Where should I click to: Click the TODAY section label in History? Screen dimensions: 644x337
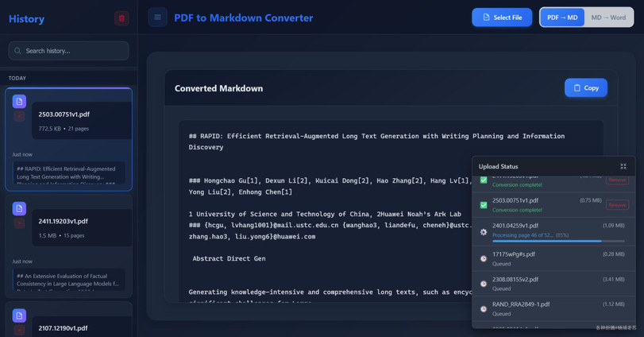pyautogui.click(x=17, y=78)
